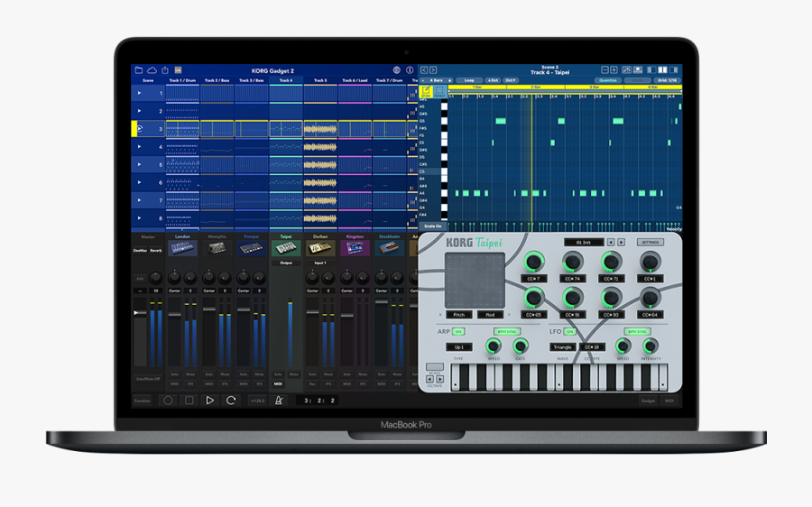Select the Draw tool in piano roll

(x=426, y=92)
